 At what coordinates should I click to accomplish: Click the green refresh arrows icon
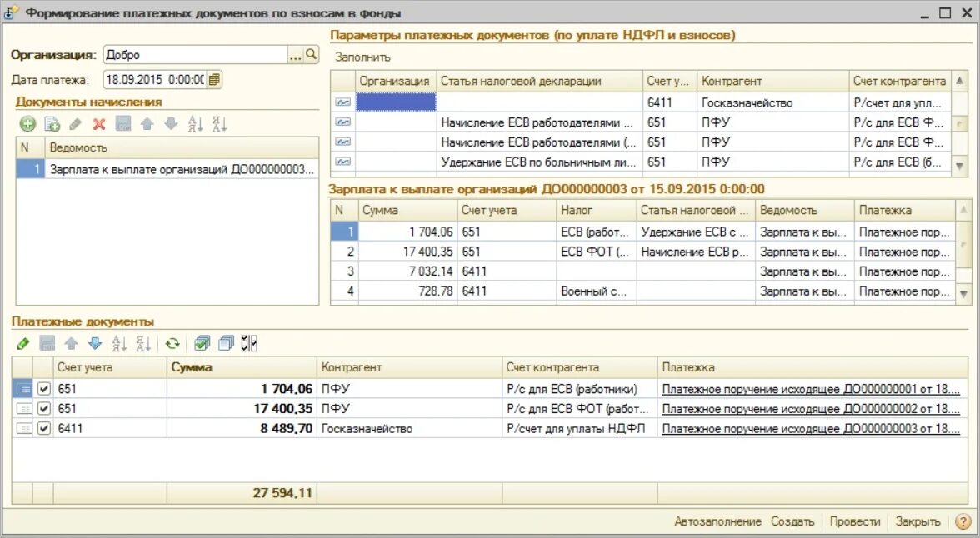pyautogui.click(x=172, y=343)
